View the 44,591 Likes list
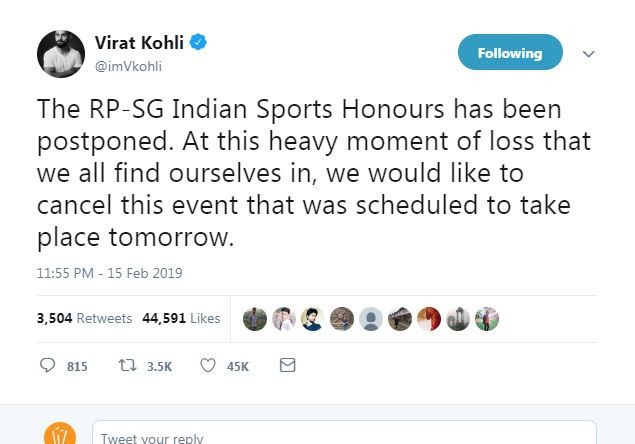Image resolution: width=635 pixels, height=444 pixels. pos(181,318)
